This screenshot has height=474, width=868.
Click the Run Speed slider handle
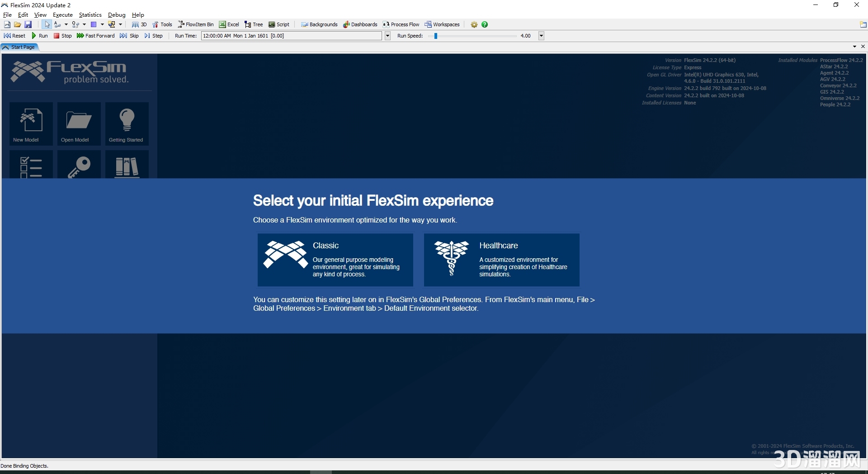tap(436, 36)
